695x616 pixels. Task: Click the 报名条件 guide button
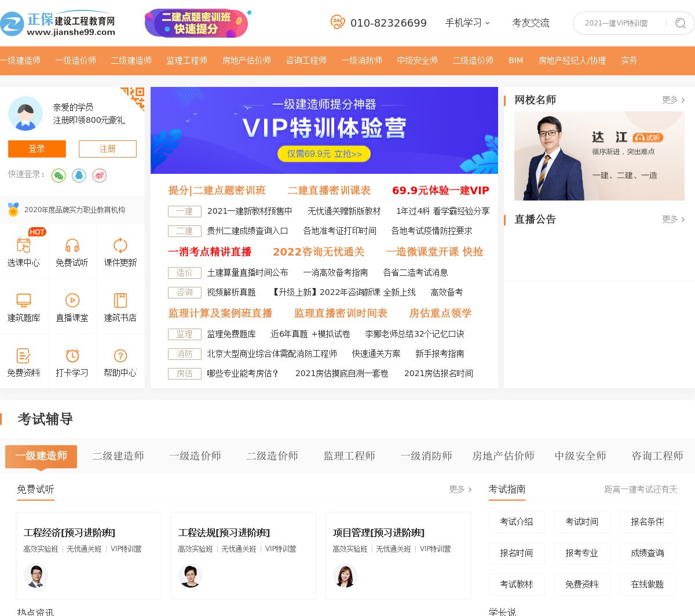[648, 522]
